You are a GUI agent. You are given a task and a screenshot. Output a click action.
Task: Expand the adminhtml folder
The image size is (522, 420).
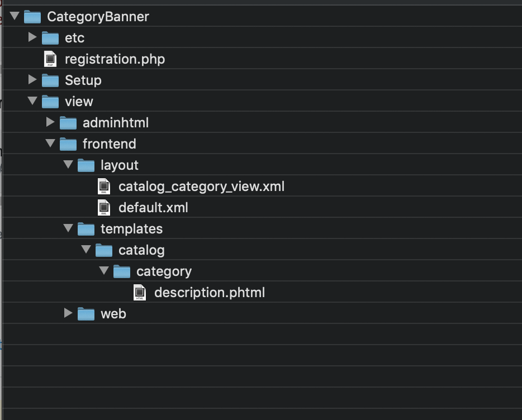click(50, 122)
